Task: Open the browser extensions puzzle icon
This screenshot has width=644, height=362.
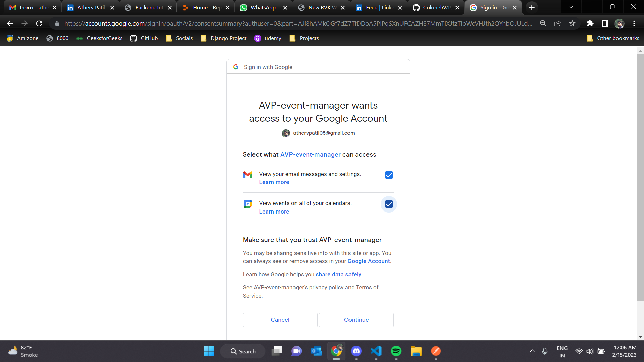Action: click(x=590, y=23)
